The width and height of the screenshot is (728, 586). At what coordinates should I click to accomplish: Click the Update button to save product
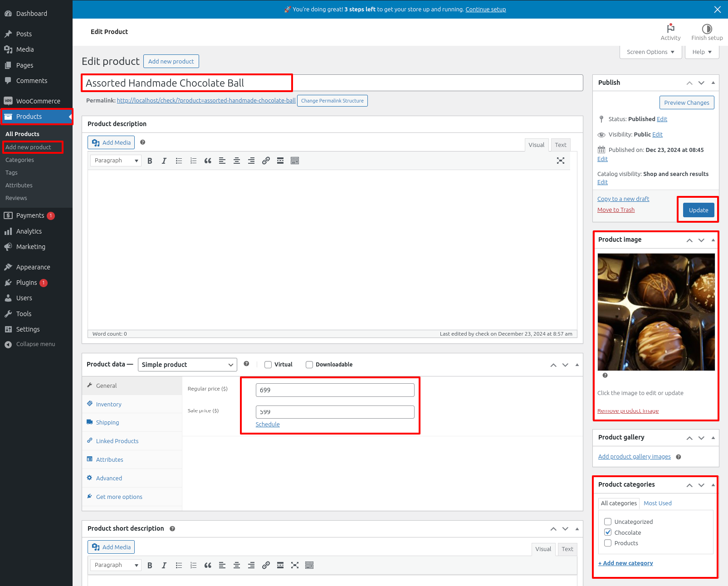698,210
